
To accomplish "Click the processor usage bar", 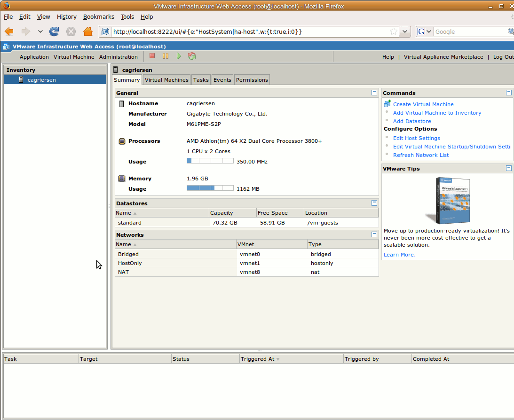I will point(210,161).
